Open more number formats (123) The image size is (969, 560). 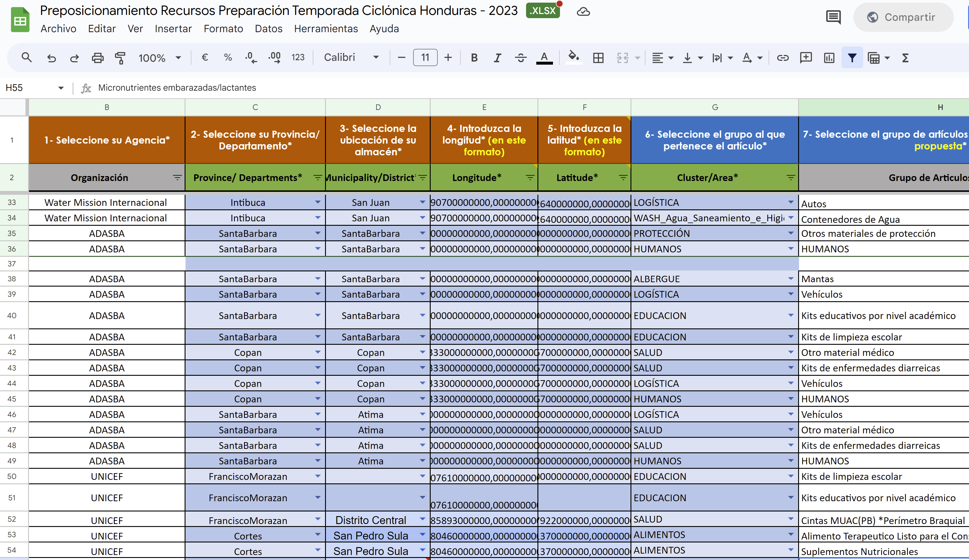point(298,58)
